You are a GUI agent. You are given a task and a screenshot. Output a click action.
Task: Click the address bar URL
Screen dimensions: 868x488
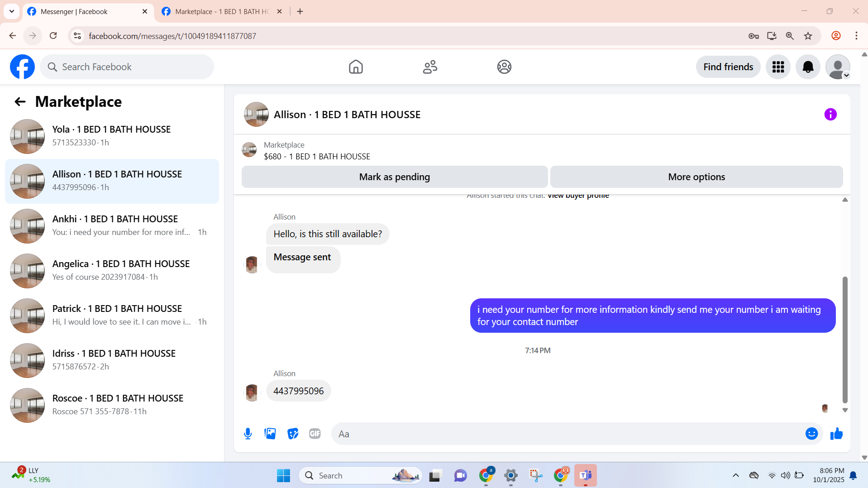tap(172, 36)
